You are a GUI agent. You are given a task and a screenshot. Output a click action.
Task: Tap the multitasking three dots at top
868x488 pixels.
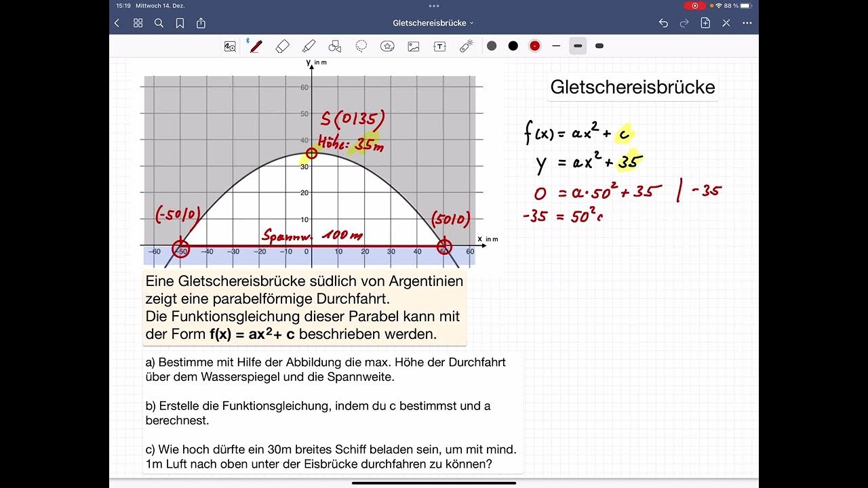[434, 5]
